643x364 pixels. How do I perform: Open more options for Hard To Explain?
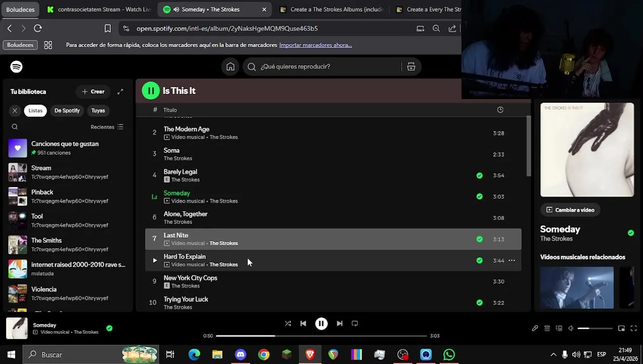512,260
